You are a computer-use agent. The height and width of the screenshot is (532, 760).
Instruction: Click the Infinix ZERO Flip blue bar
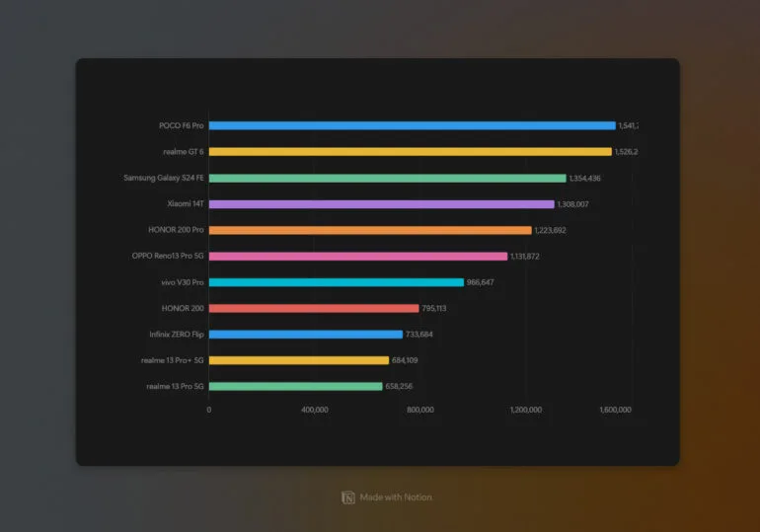[x=306, y=335]
